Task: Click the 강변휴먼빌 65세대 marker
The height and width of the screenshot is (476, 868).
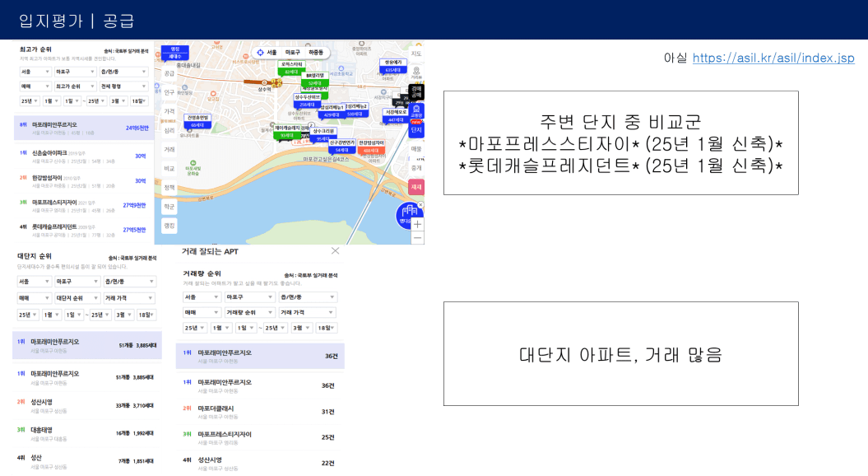Action: coord(197,121)
